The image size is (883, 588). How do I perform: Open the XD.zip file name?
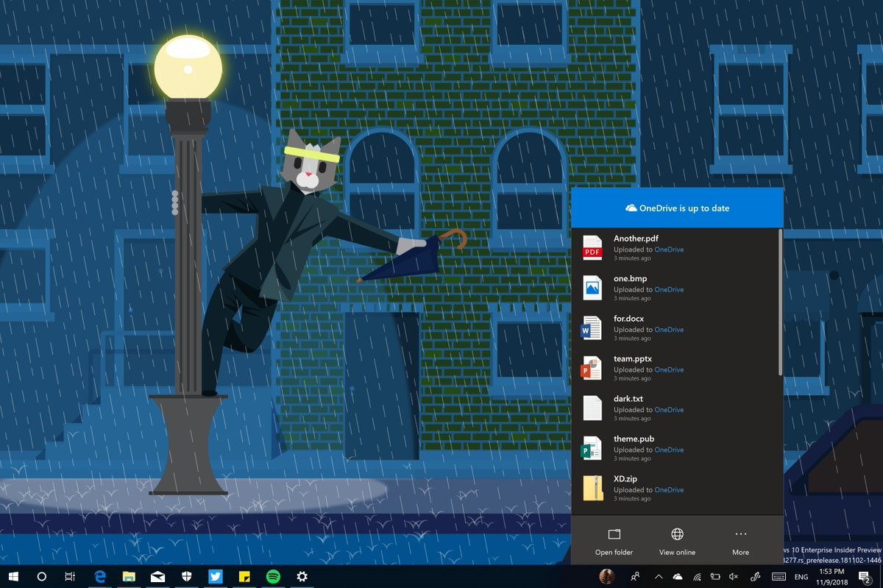[626, 478]
